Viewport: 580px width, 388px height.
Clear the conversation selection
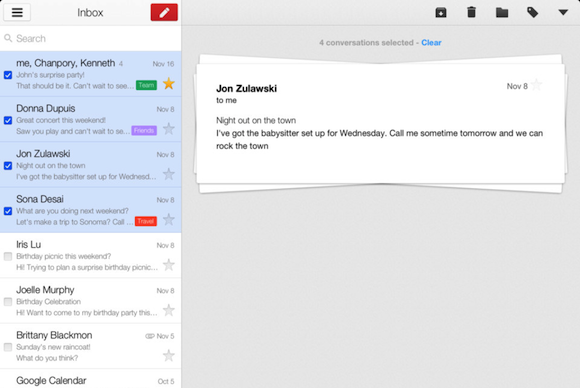tap(431, 43)
